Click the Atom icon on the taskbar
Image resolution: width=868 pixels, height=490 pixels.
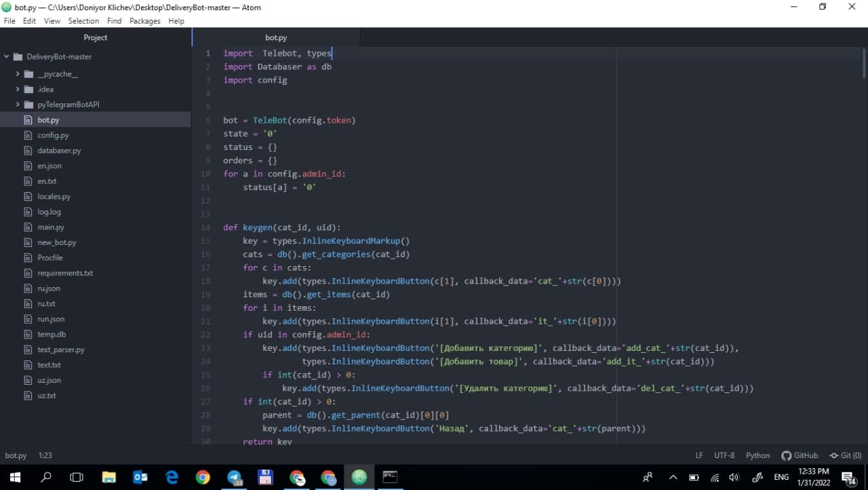[x=359, y=477]
